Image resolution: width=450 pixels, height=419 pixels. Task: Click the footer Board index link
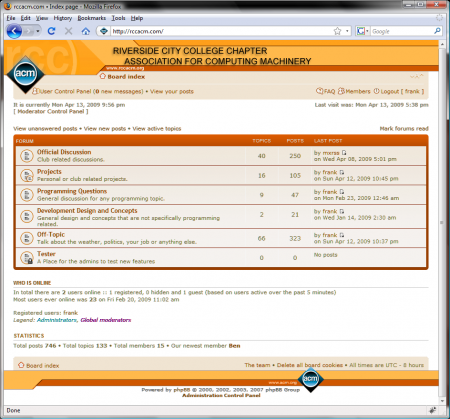pyautogui.click(x=42, y=366)
